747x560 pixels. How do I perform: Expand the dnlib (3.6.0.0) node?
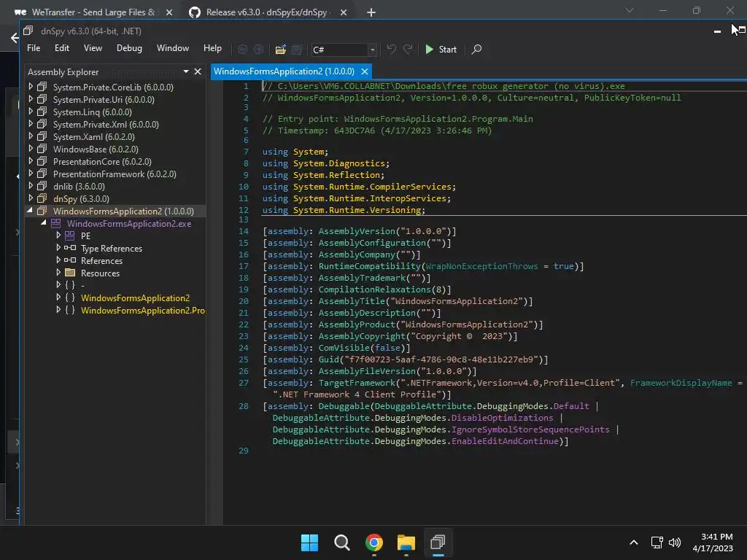(x=31, y=186)
